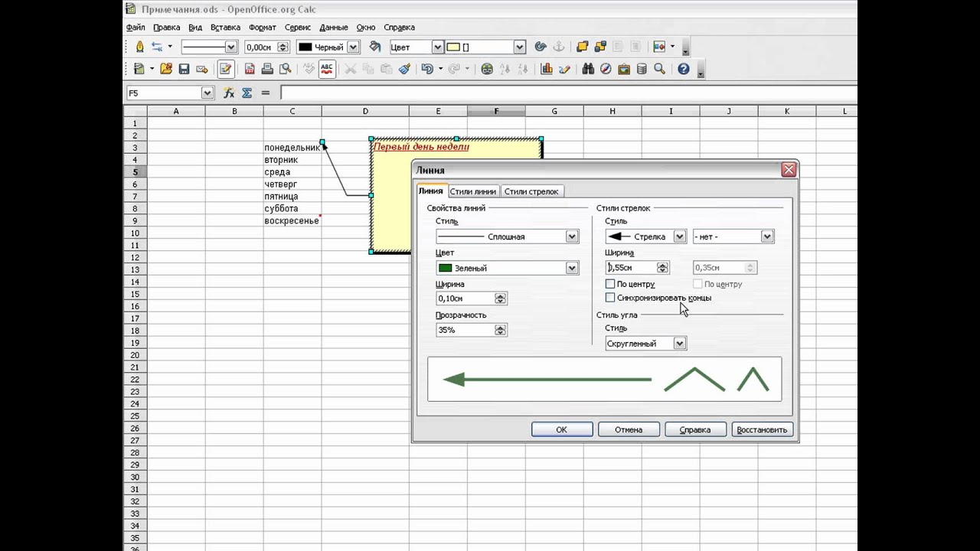
Task: Click the Page Preview icon
Action: [286, 69]
